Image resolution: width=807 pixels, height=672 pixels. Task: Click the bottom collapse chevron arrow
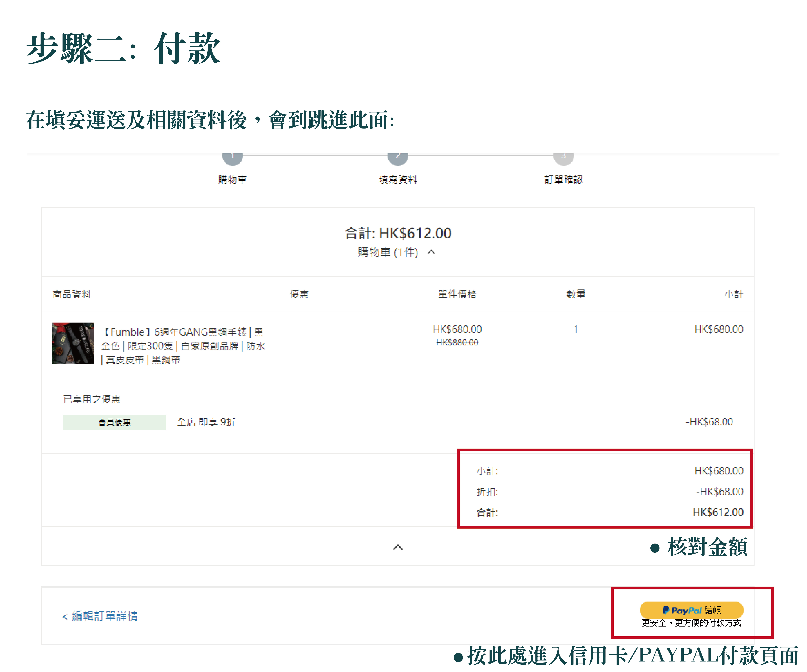398,547
